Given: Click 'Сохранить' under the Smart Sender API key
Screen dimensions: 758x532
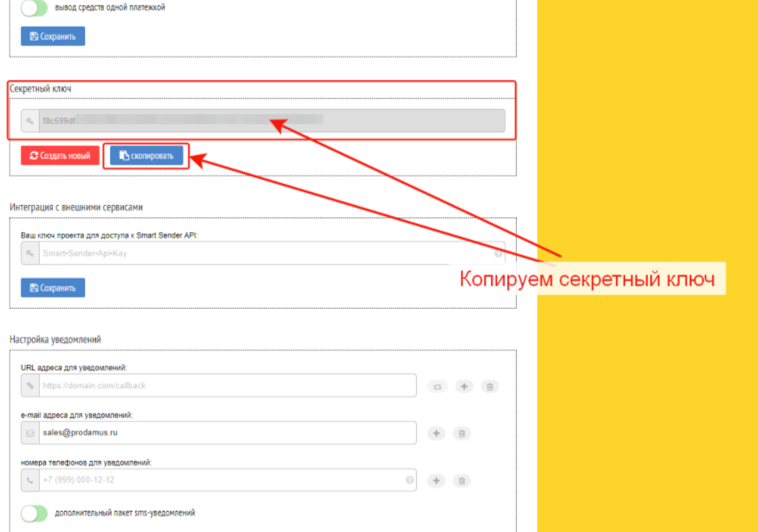Looking at the screenshot, I should click(53, 288).
